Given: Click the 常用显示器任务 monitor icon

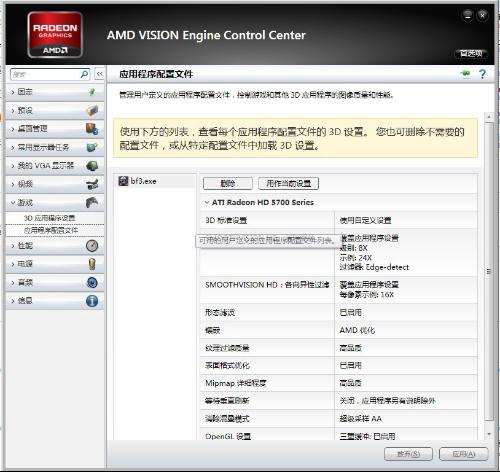Looking at the screenshot, I should 92,147.
